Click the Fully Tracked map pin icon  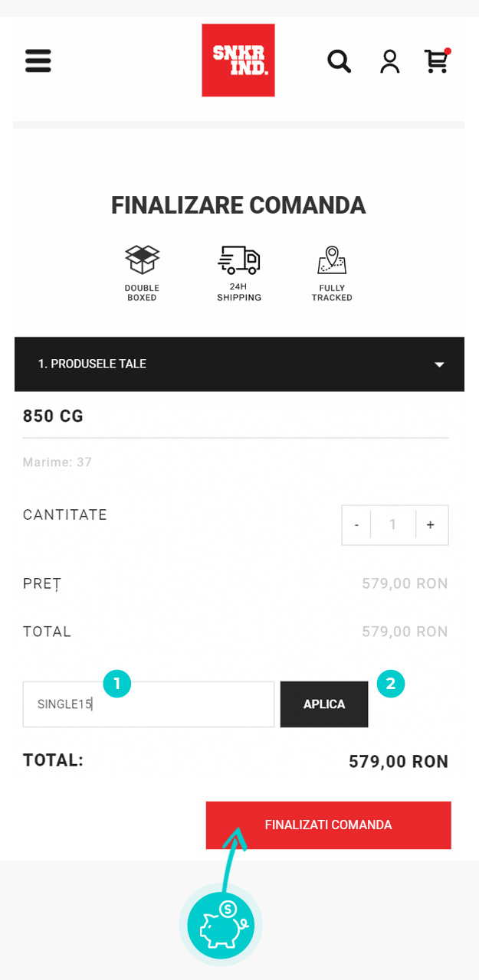[x=332, y=260]
